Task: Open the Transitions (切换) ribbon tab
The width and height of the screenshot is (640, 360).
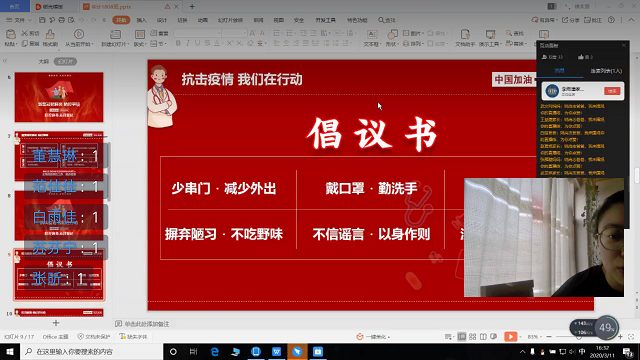Action: [x=182, y=20]
